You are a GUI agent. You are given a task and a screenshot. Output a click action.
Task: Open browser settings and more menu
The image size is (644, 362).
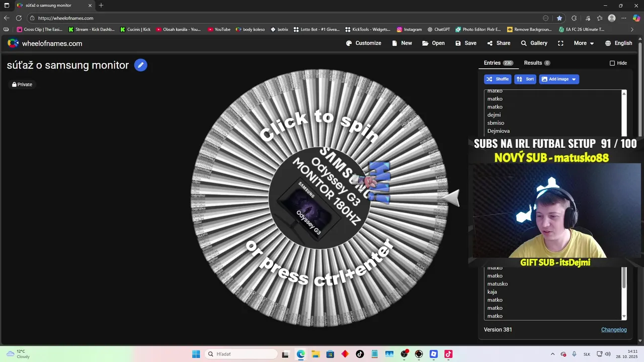click(x=624, y=18)
